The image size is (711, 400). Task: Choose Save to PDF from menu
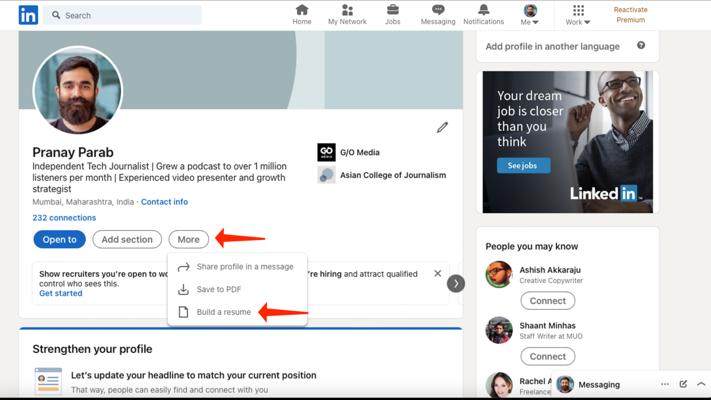[x=218, y=289]
